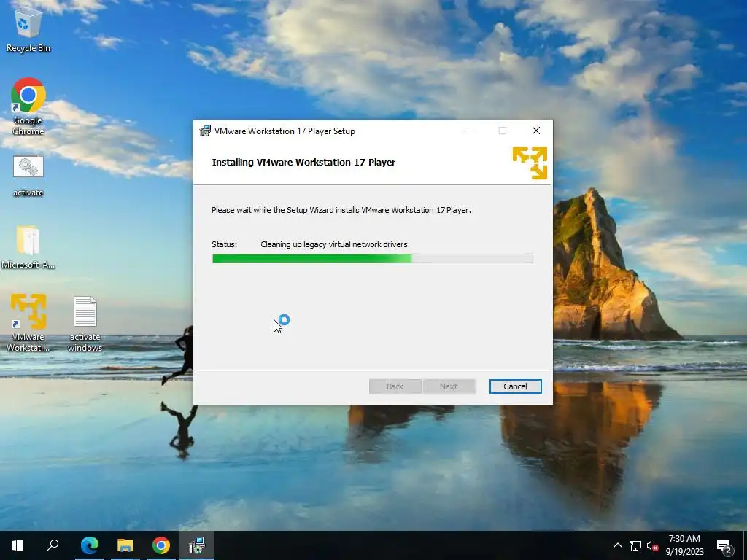Open the notification center icon
The width and height of the screenshot is (747, 560).
724,545
